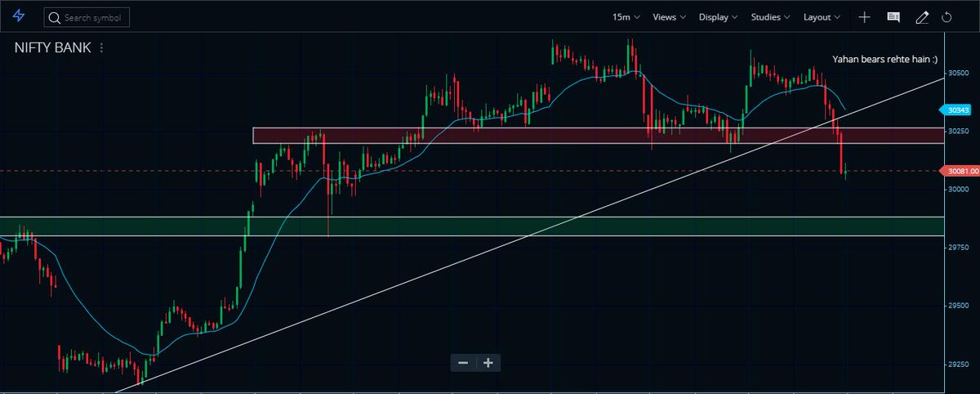Open the Views dropdown menu

tap(669, 17)
